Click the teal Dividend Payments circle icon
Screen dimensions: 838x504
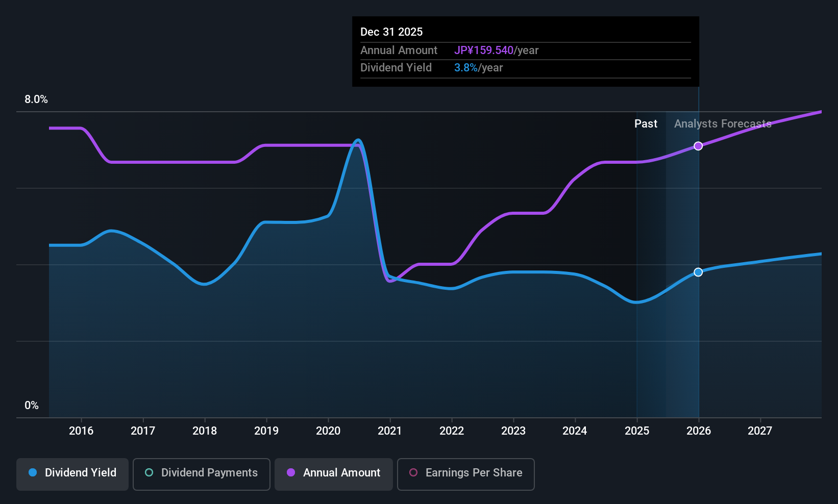pos(149,472)
